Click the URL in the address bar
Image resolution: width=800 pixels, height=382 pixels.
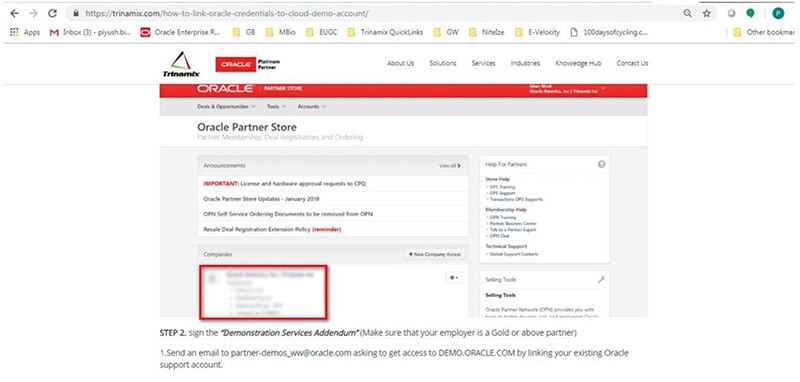(x=227, y=14)
